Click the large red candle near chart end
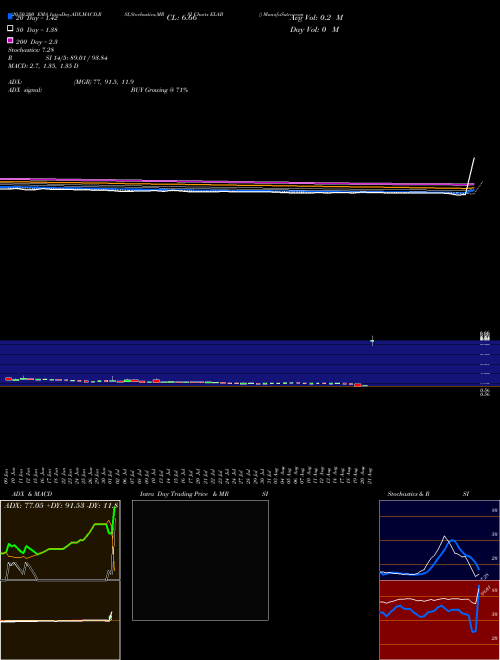Image resolution: width=500 pixels, height=660 pixels. [x=358, y=385]
